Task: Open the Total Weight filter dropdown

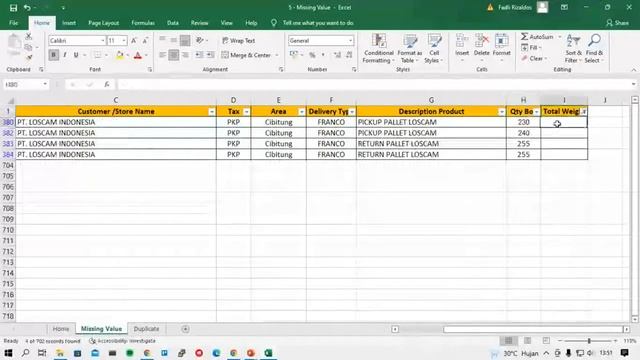Action: point(584,112)
